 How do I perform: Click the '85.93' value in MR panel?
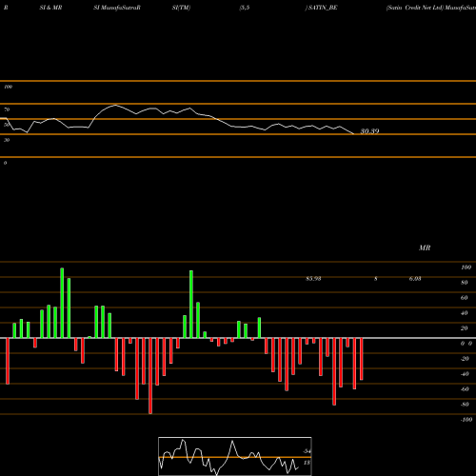(313, 279)
